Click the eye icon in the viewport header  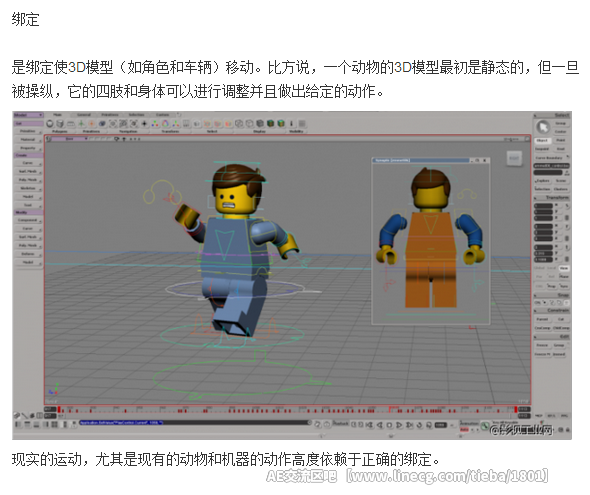coord(124,139)
